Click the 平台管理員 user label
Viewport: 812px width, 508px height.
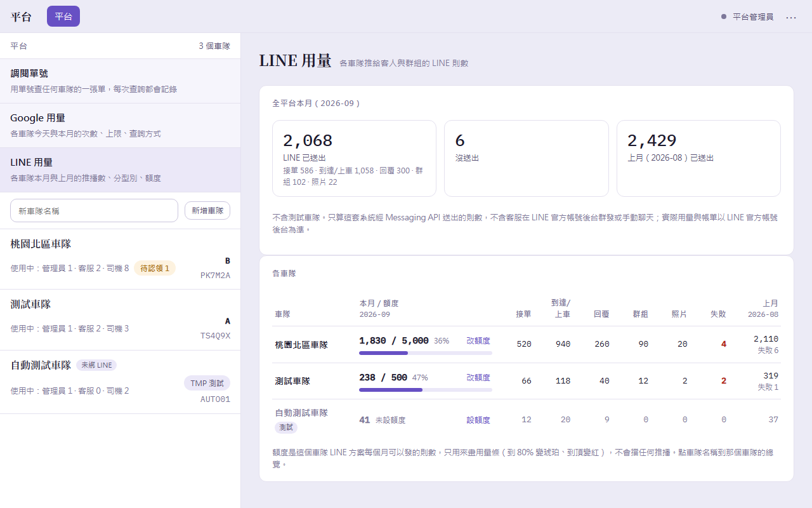[x=753, y=17]
